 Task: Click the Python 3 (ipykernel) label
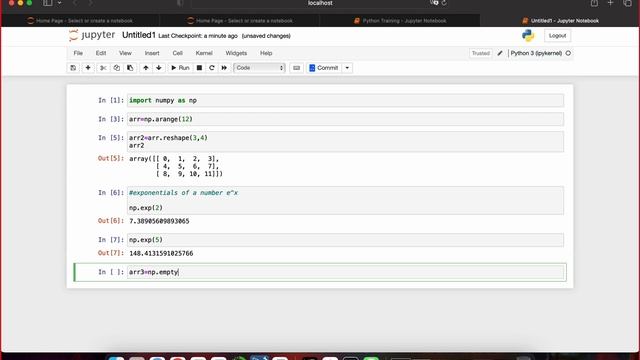[536, 53]
